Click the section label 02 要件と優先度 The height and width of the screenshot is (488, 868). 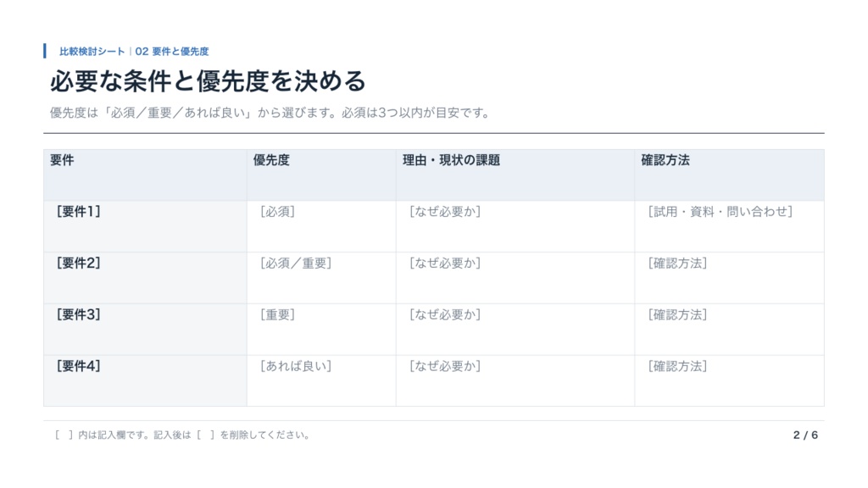click(x=172, y=52)
